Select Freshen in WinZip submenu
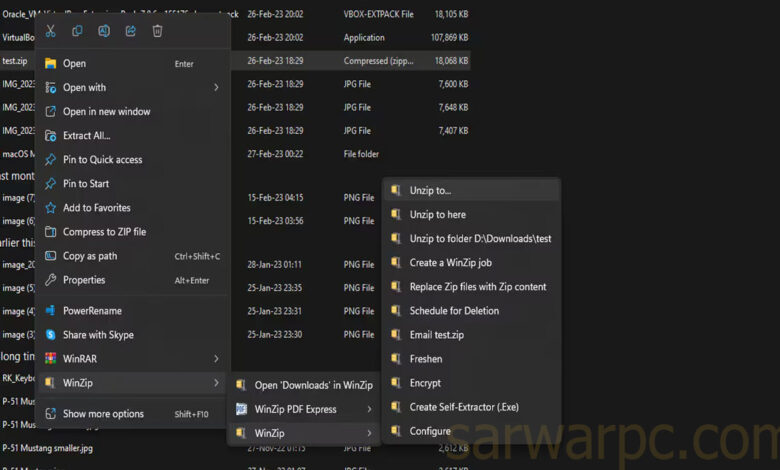This screenshot has width=780, height=470. tap(472, 359)
